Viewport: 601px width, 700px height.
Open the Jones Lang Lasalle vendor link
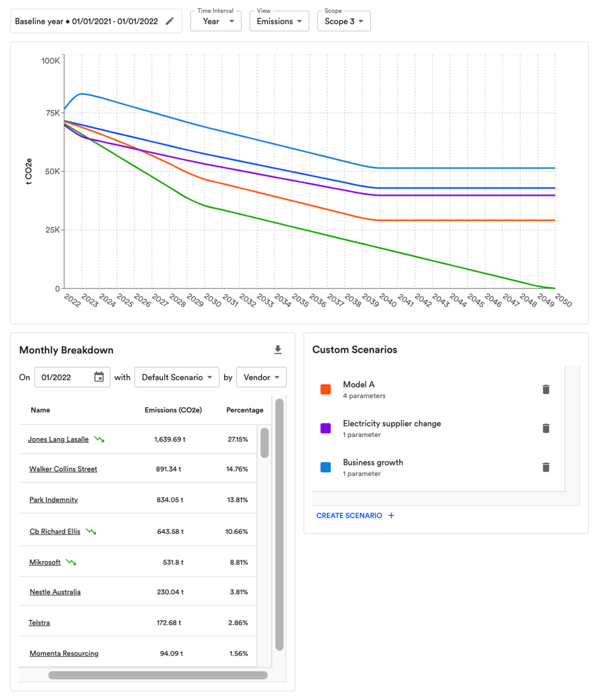[58, 439]
